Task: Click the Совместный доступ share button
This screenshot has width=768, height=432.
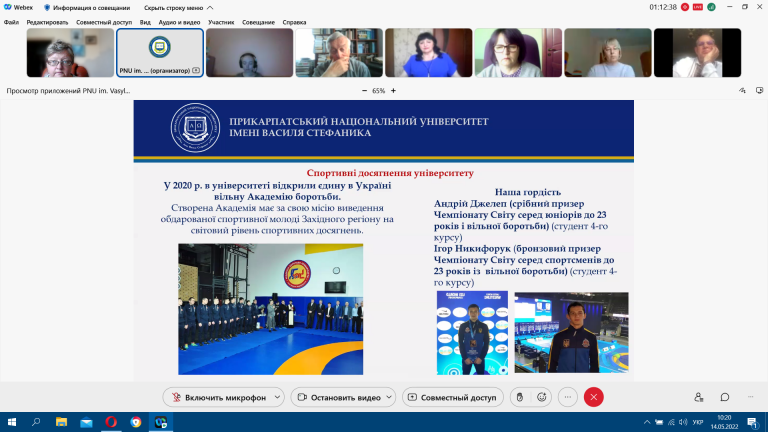Action: pyautogui.click(x=453, y=397)
